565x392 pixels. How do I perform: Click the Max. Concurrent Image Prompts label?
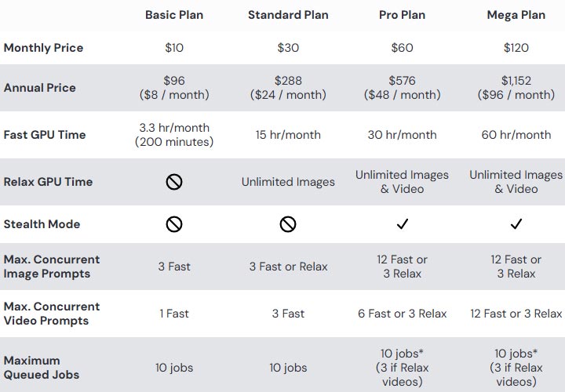[x=52, y=267]
